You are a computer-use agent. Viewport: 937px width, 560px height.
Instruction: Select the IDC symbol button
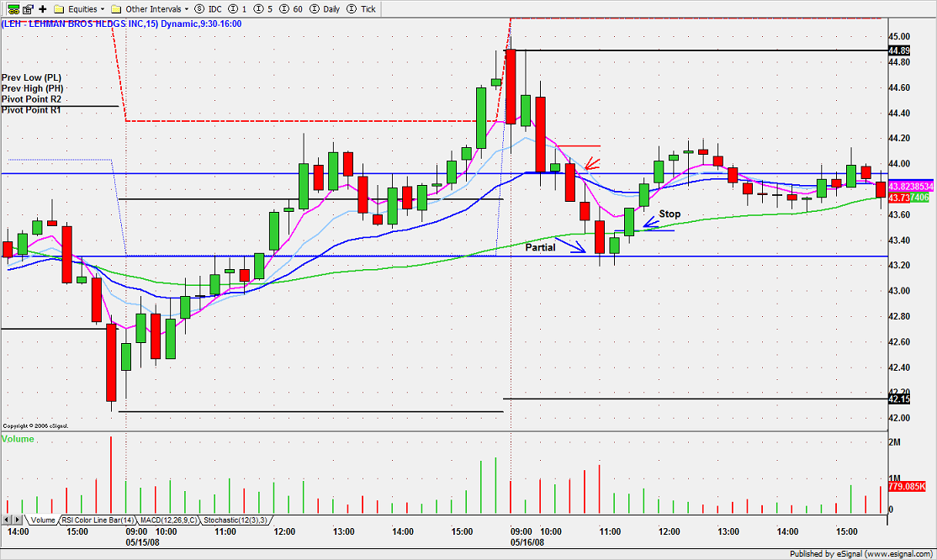coord(209,9)
